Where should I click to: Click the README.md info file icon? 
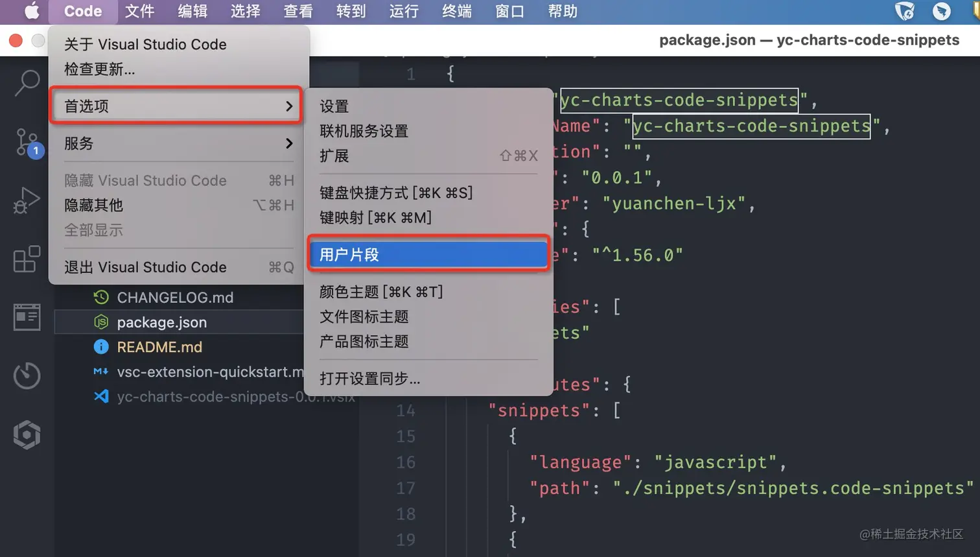coord(101,347)
